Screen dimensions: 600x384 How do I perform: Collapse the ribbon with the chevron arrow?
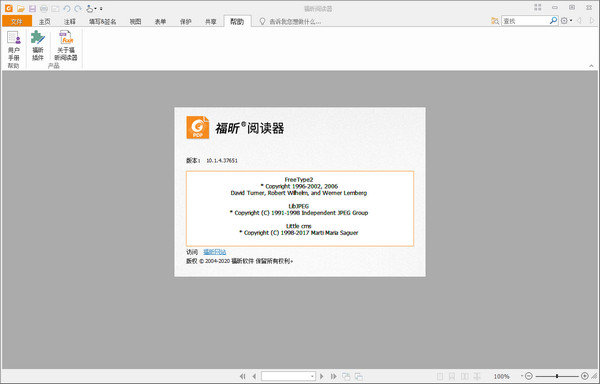pyautogui.click(x=591, y=66)
